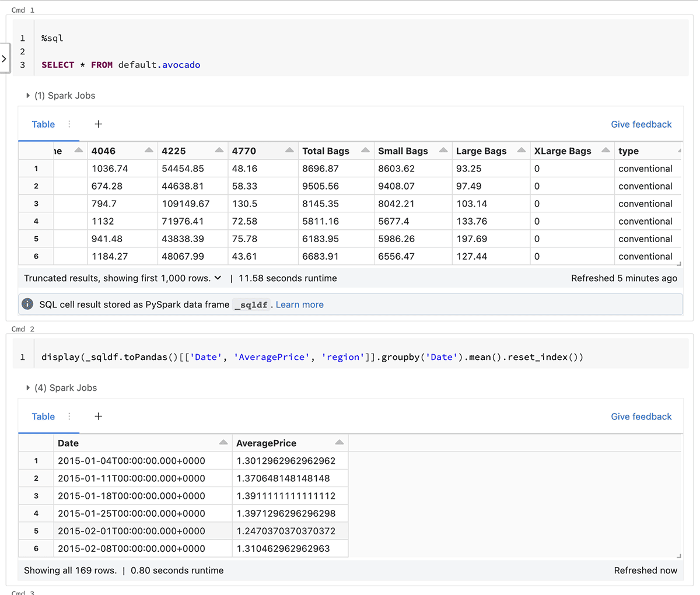Click the Learn more link

299,304
